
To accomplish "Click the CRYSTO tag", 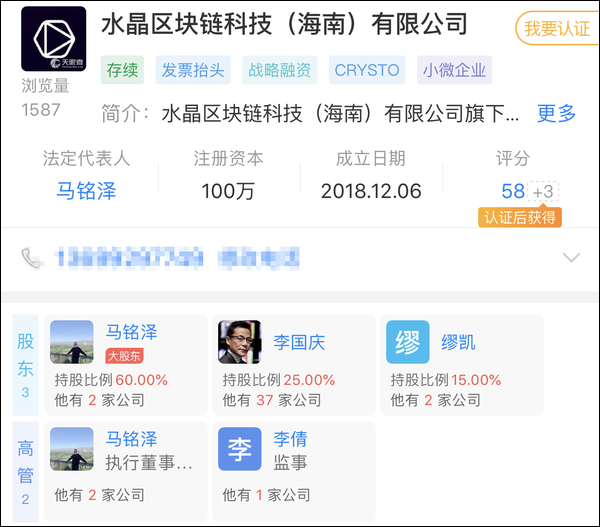I will pyautogui.click(x=367, y=70).
